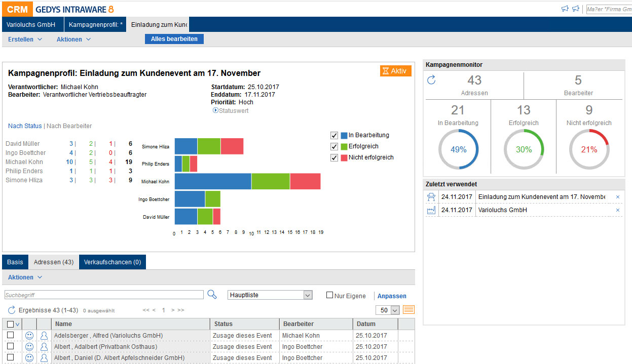Expand the Erstellen menu
This screenshot has width=632, height=364.
(x=25, y=39)
